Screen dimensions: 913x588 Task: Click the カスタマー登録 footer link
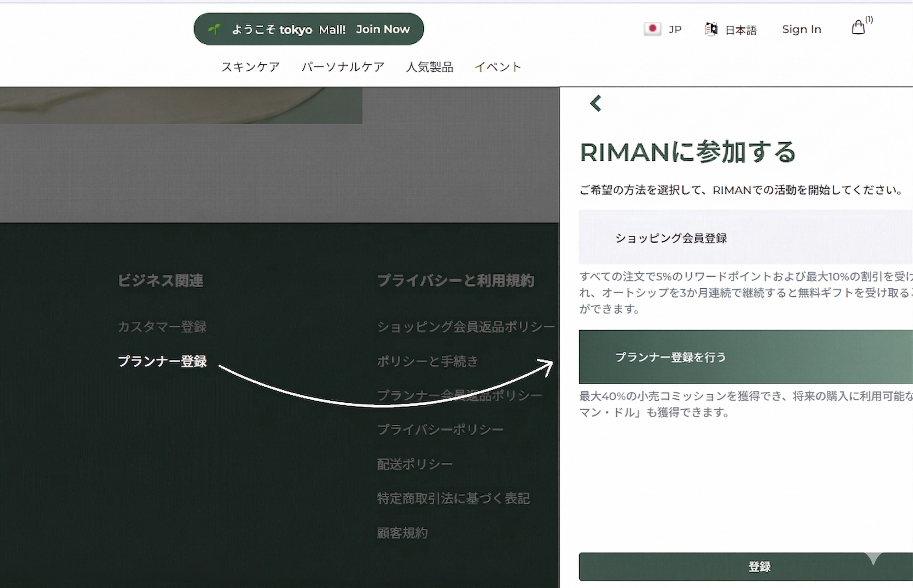point(162,327)
